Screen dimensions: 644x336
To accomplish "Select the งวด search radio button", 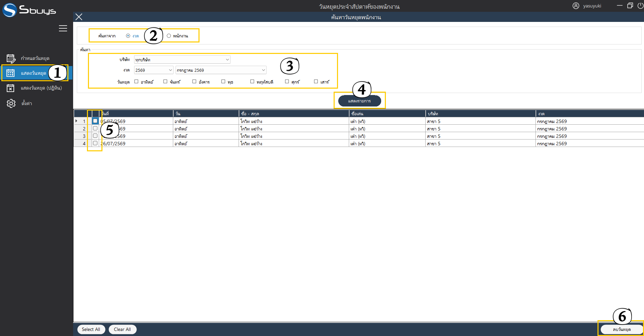I will (128, 36).
